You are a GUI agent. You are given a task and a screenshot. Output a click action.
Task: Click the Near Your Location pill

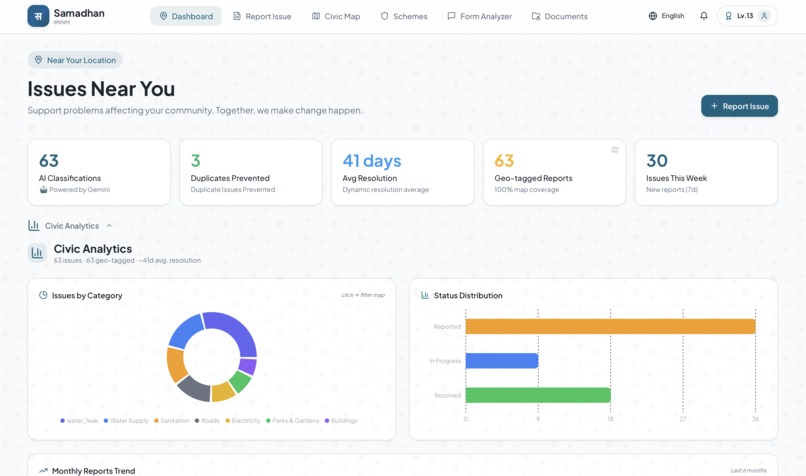point(75,60)
